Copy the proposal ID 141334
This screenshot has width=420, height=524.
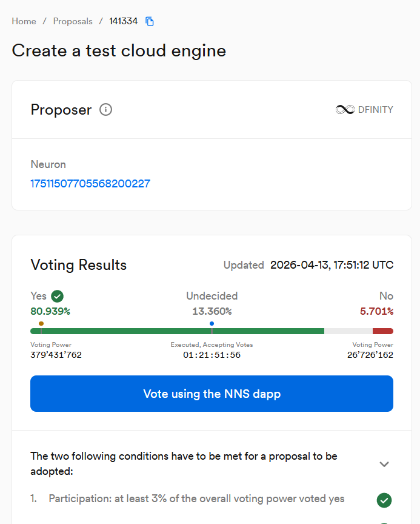pyautogui.click(x=150, y=21)
